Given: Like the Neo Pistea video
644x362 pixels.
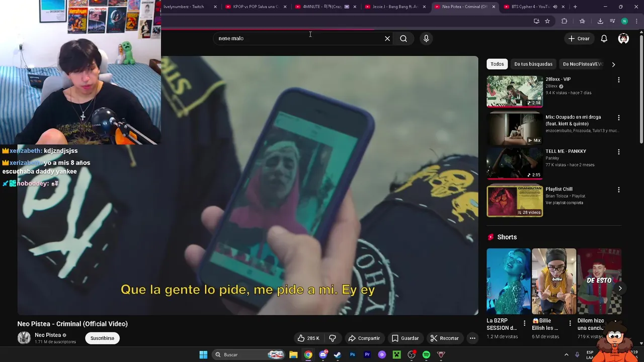Looking at the screenshot, I should click(x=308, y=338).
